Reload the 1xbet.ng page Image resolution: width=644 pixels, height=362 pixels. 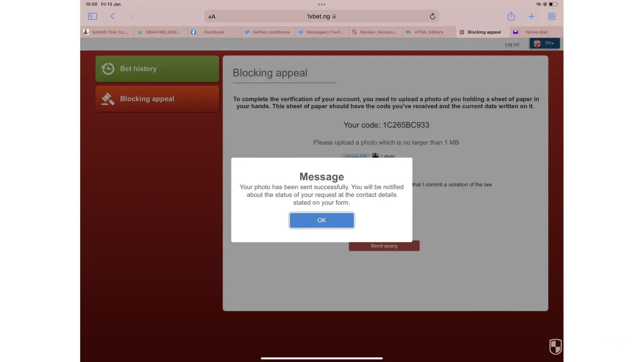[432, 16]
